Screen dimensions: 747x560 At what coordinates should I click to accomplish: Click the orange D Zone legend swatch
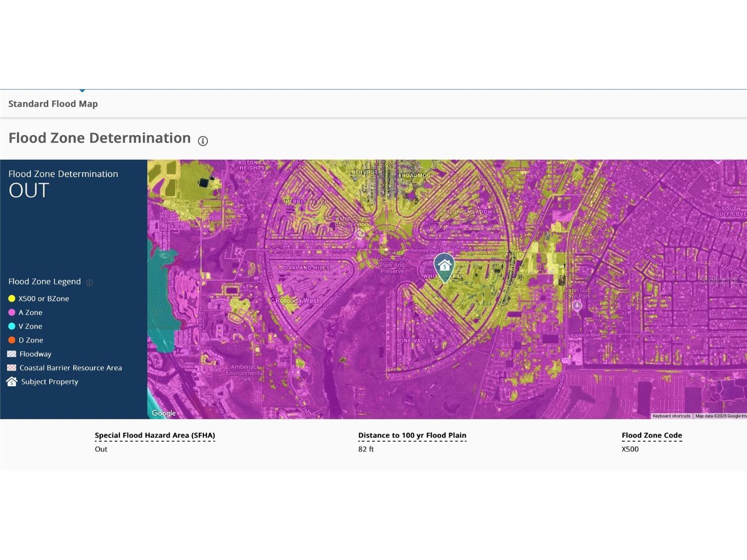[11, 341]
